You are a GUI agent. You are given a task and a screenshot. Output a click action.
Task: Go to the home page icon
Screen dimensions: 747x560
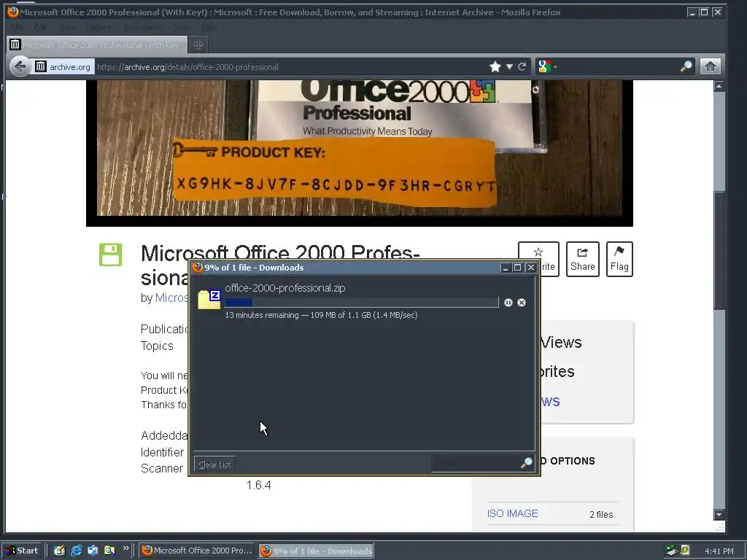[x=711, y=66]
